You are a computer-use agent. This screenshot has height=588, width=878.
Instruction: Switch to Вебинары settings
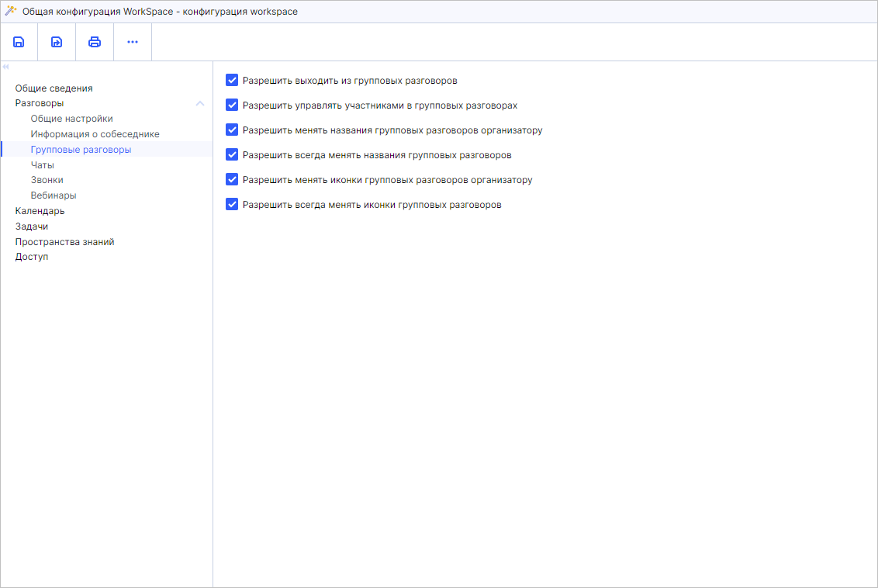pos(54,195)
